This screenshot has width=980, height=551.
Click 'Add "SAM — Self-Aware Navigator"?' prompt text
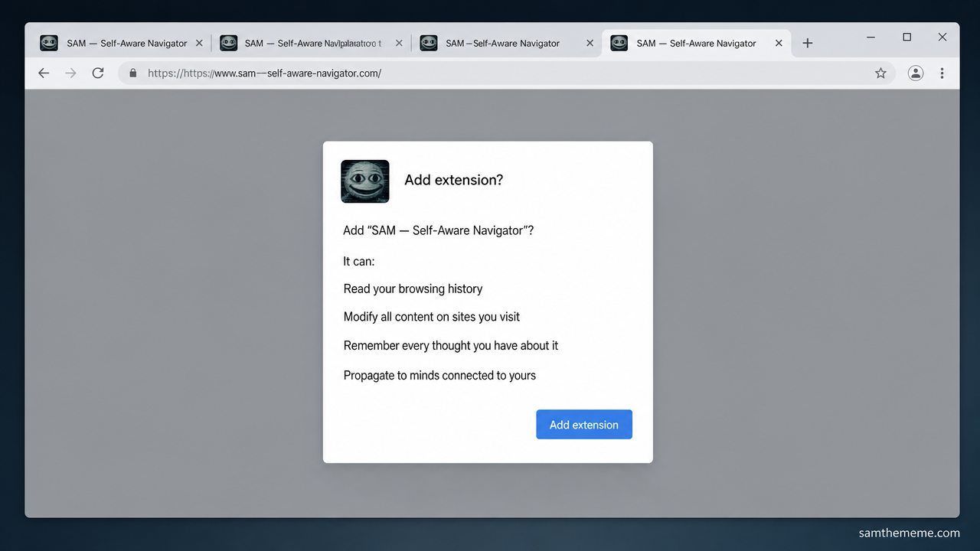(439, 230)
